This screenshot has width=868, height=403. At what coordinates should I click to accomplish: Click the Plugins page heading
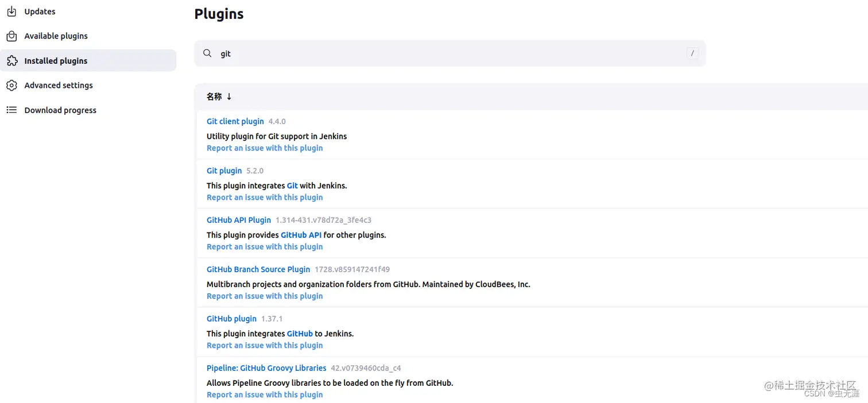pyautogui.click(x=219, y=14)
